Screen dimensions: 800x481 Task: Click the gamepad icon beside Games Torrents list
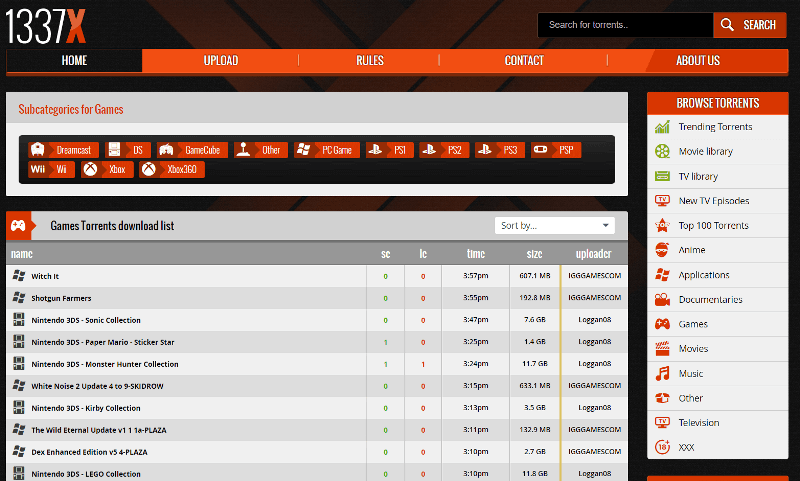coord(18,225)
